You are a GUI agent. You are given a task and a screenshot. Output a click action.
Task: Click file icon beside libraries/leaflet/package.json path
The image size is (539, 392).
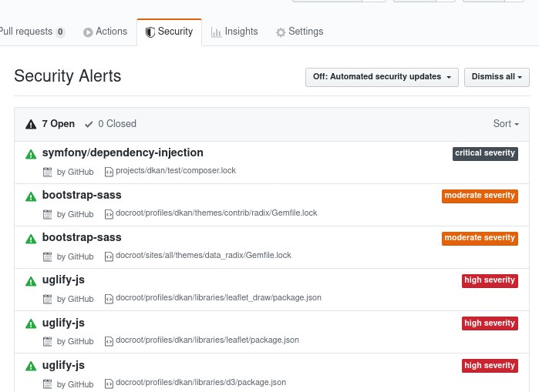point(109,341)
